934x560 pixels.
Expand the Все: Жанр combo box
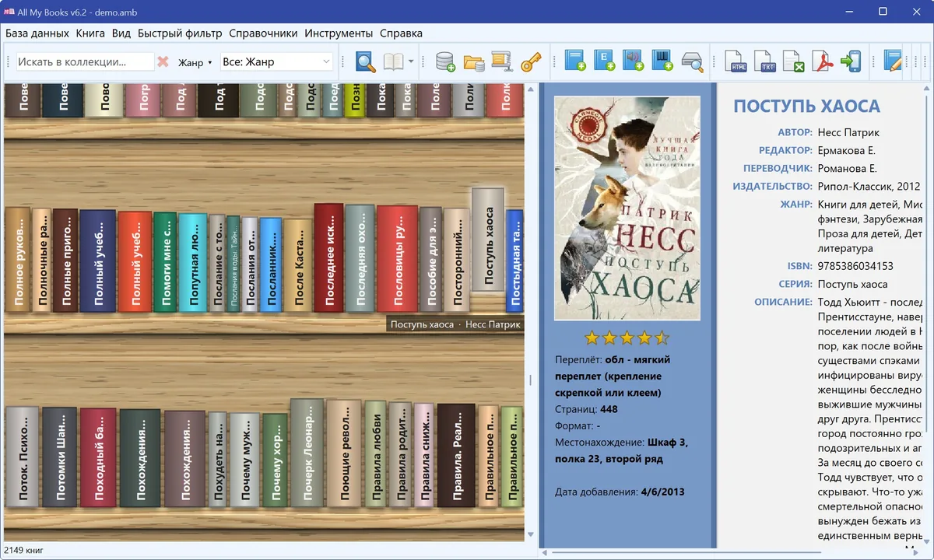(277, 61)
